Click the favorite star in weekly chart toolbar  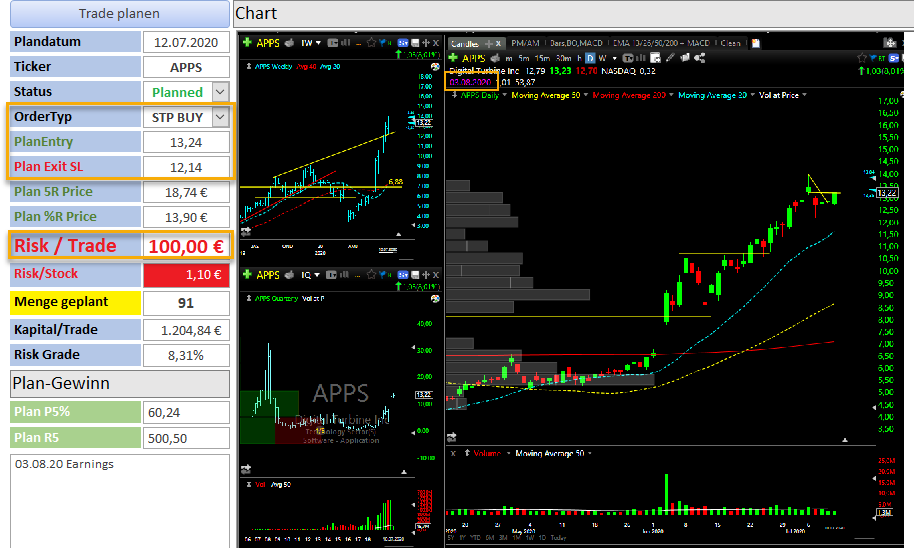point(371,43)
